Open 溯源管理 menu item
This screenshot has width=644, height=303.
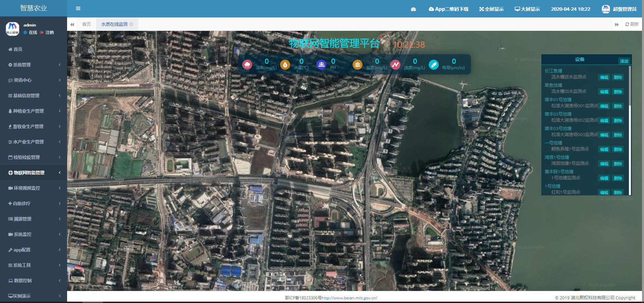[x=34, y=219]
